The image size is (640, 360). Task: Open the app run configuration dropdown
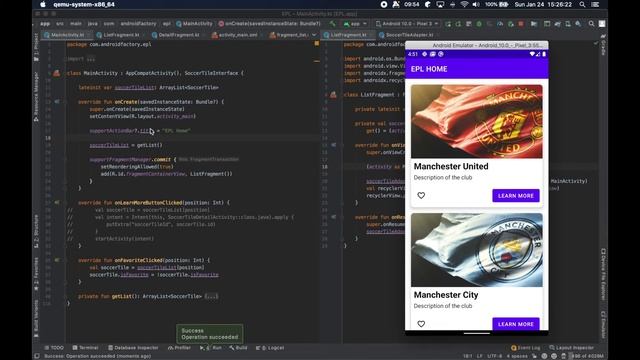point(355,24)
